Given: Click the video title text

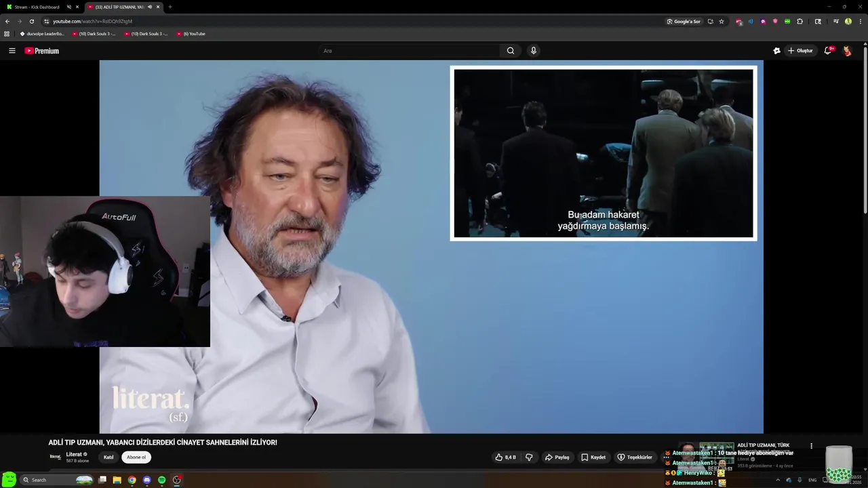Looking at the screenshot, I should coord(163,443).
